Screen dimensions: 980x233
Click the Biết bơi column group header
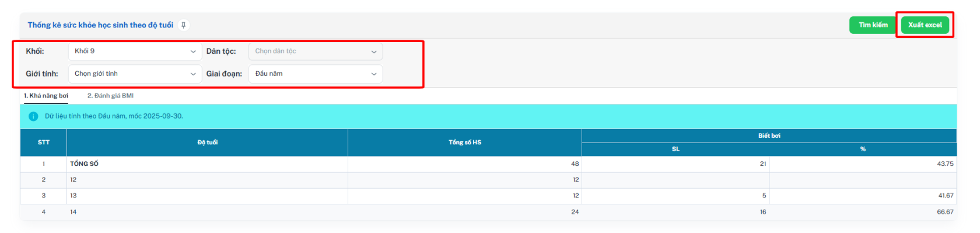(769, 135)
